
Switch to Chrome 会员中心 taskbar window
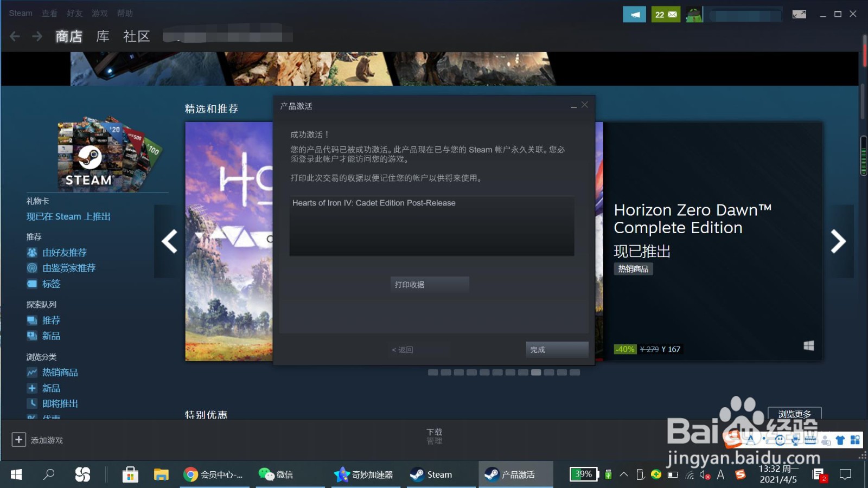pyautogui.click(x=213, y=474)
